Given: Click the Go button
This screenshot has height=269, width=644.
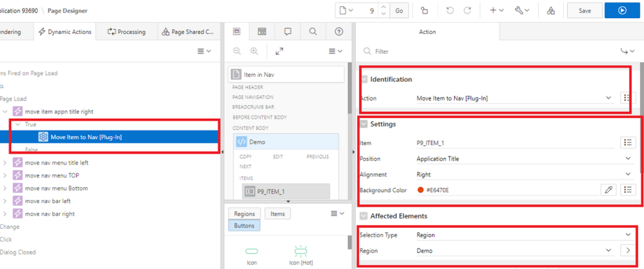Looking at the screenshot, I should point(399,11).
